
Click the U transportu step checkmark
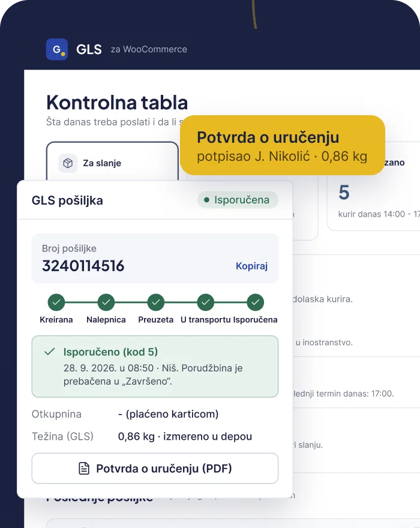click(206, 302)
